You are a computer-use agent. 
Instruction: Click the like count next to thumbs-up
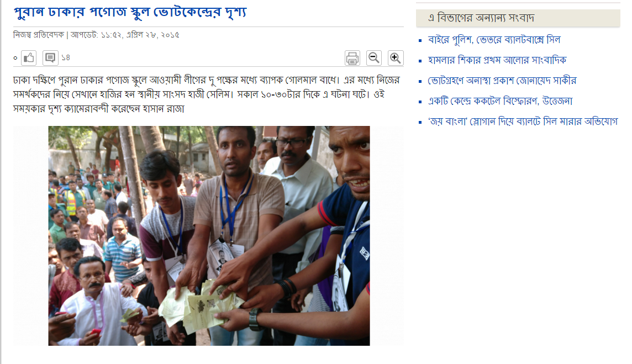(x=15, y=58)
